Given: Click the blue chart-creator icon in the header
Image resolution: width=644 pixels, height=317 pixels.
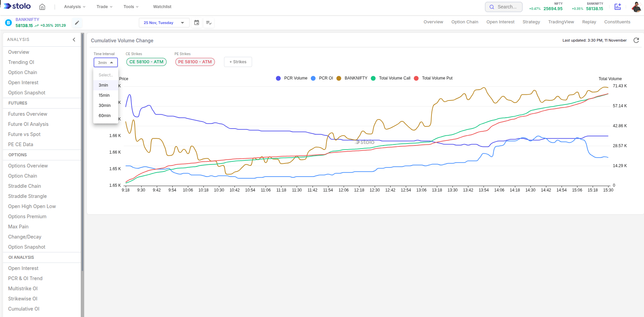Looking at the screenshot, I should [x=618, y=7].
